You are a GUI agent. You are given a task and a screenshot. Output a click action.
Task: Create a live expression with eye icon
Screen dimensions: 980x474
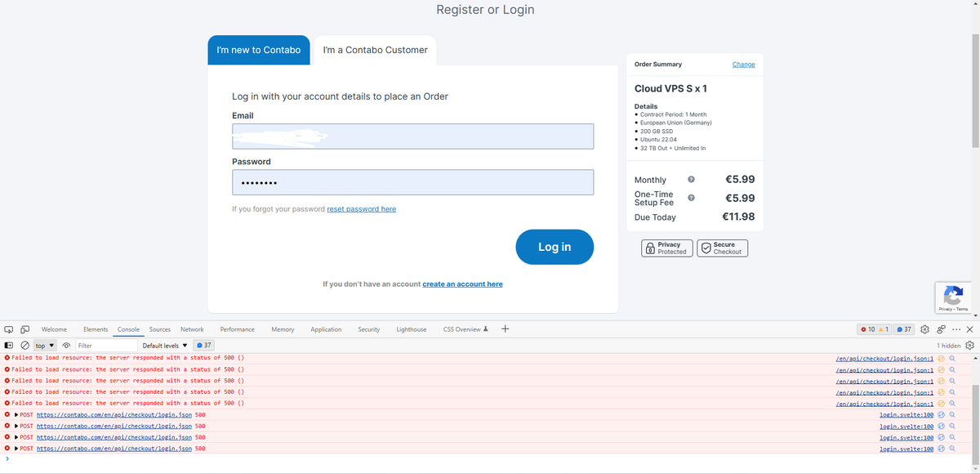coord(66,346)
